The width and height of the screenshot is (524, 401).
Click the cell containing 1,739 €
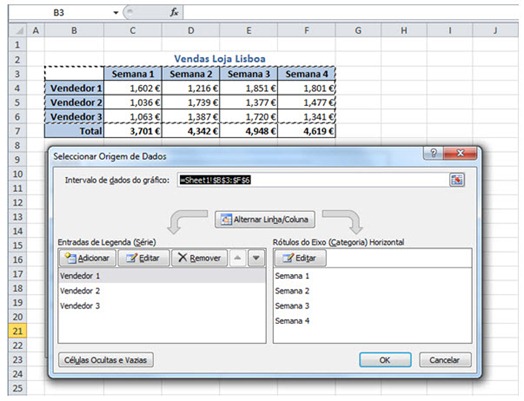pos(191,102)
